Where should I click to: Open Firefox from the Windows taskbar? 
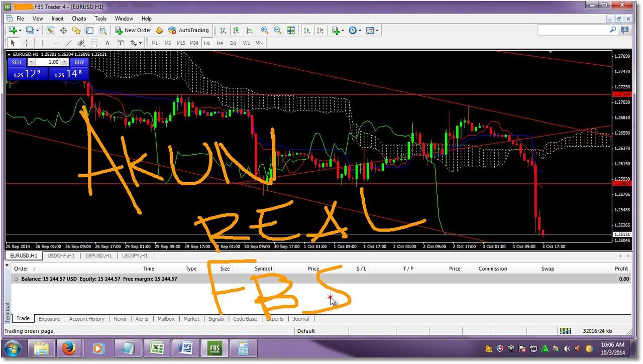69,348
